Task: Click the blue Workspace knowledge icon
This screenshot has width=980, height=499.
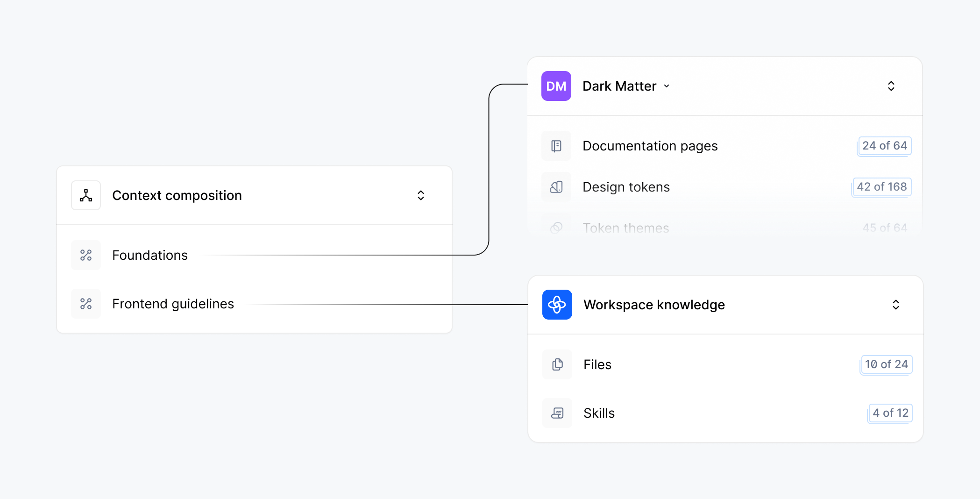Action: tap(557, 305)
